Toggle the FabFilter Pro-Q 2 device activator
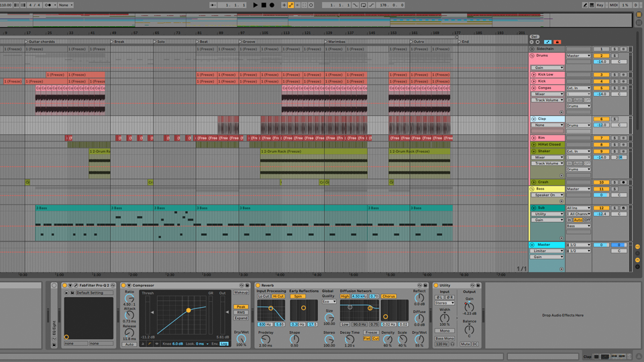The width and height of the screenshot is (644, 362). pyautogui.click(x=64, y=286)
